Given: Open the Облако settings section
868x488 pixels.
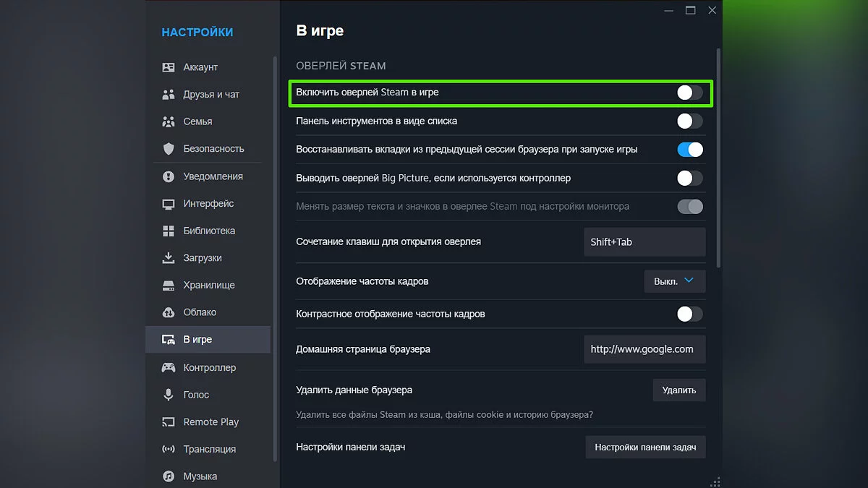Looking at the screenshot, I should tap(200, 312).
